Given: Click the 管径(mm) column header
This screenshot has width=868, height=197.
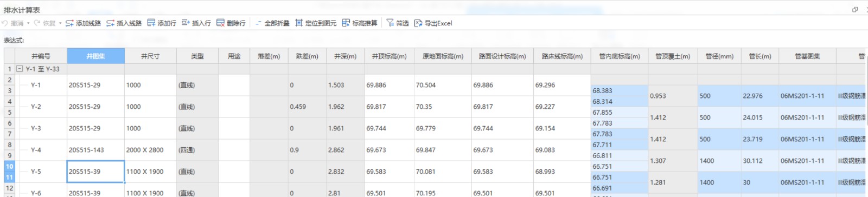Looking at the screenshot, I should click(719, 56).
